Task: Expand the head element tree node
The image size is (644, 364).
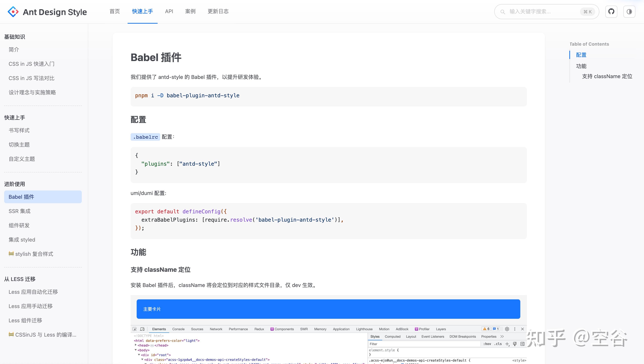Action: tap(136, 345)
